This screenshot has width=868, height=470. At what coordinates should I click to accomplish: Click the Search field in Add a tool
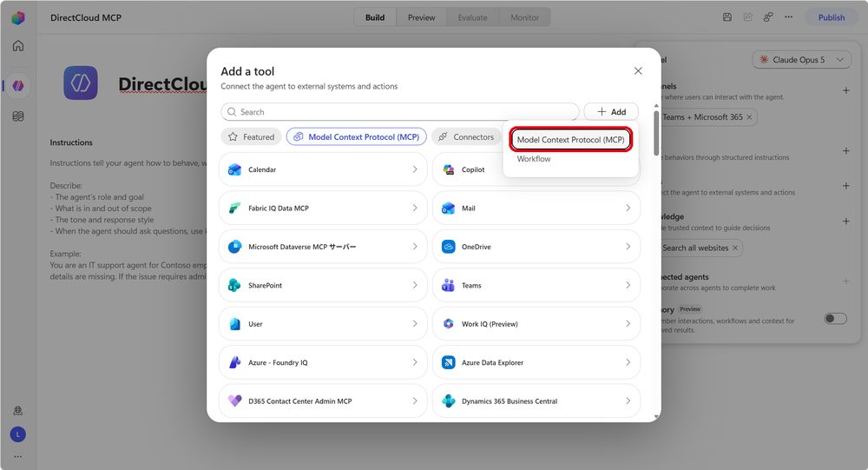pos(400,112)
